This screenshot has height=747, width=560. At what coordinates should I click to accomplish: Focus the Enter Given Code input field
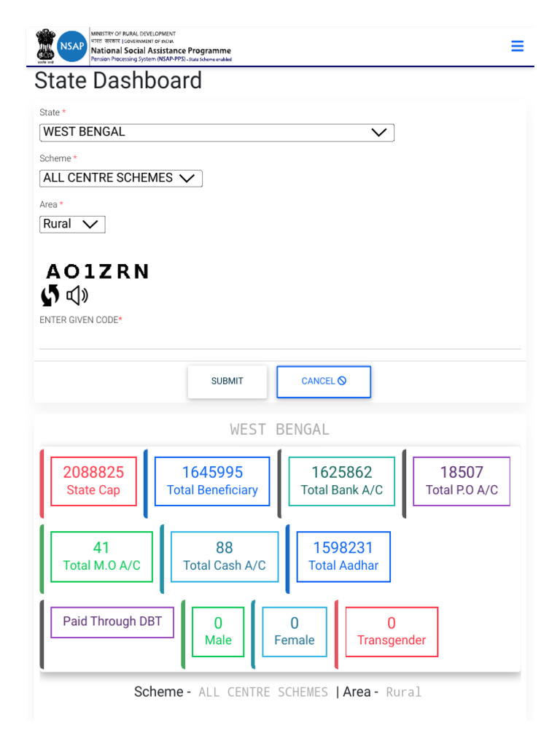pyautogui.click(x=280, y=340)
